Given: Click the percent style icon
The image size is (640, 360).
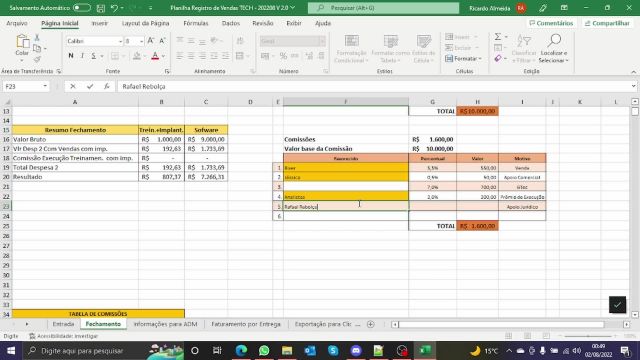Looking at the screenshot, I should [x=283, y=56].
